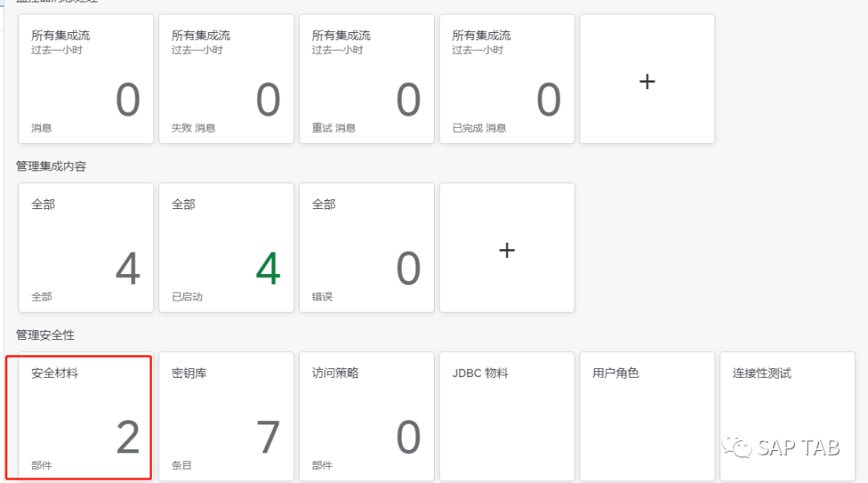Viewport: 868px width, 483px height.
Task: Open the 错误 integration content tile
Action: pos(366,248)
